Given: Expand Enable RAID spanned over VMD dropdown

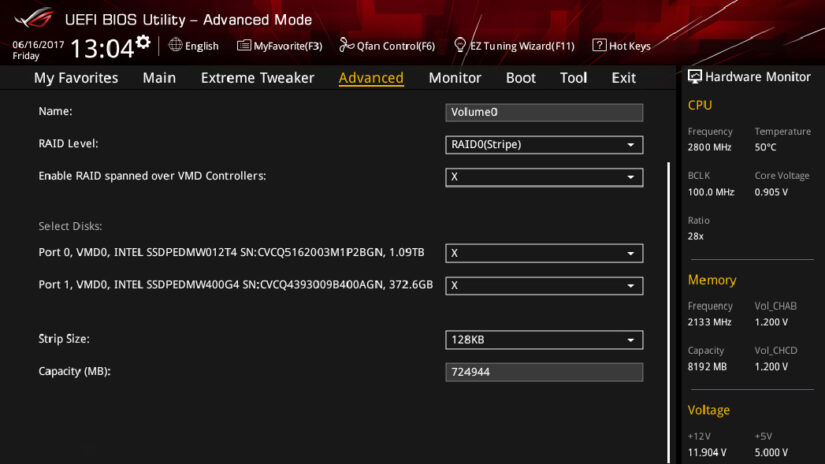Looking at the screenshot, I should tap(543, 177).
